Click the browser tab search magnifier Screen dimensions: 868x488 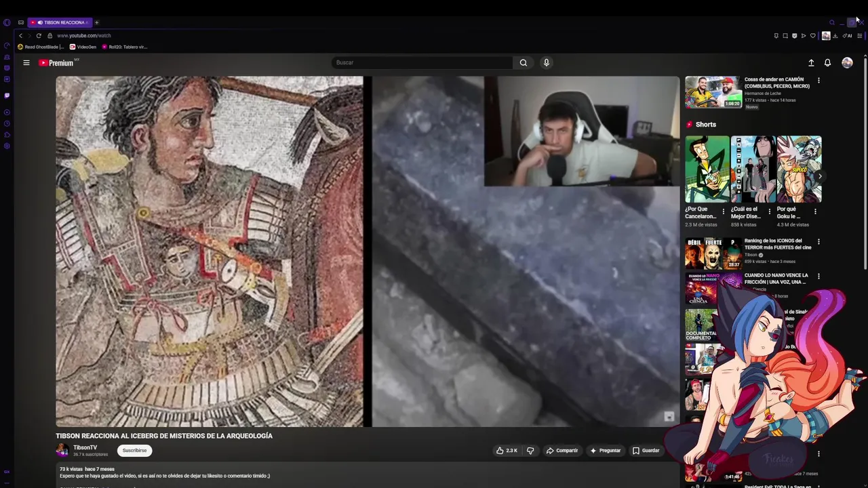[x=832, y=22]
